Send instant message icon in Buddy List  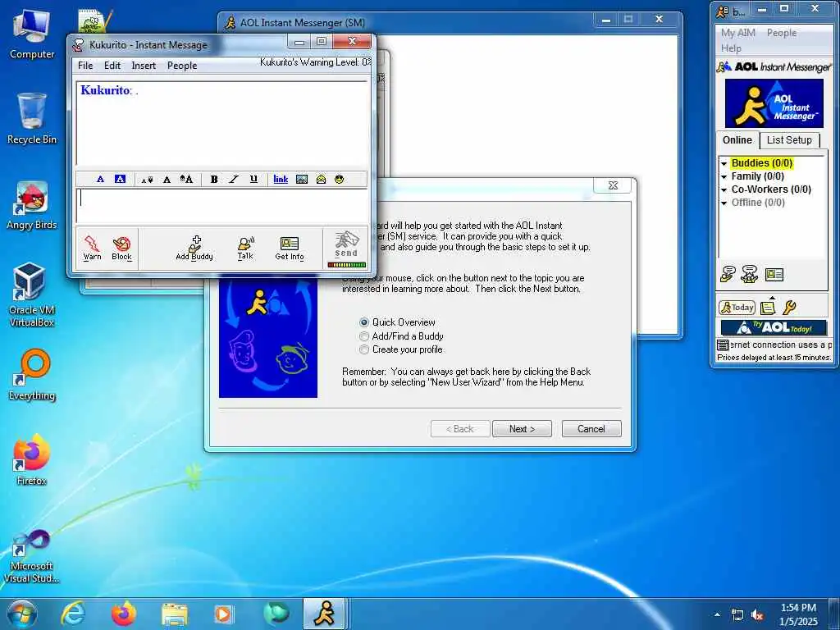click(728, 274)
